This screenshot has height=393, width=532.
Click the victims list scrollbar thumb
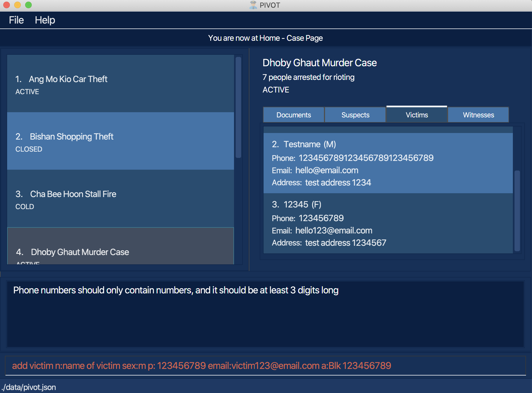click(517, 211)
